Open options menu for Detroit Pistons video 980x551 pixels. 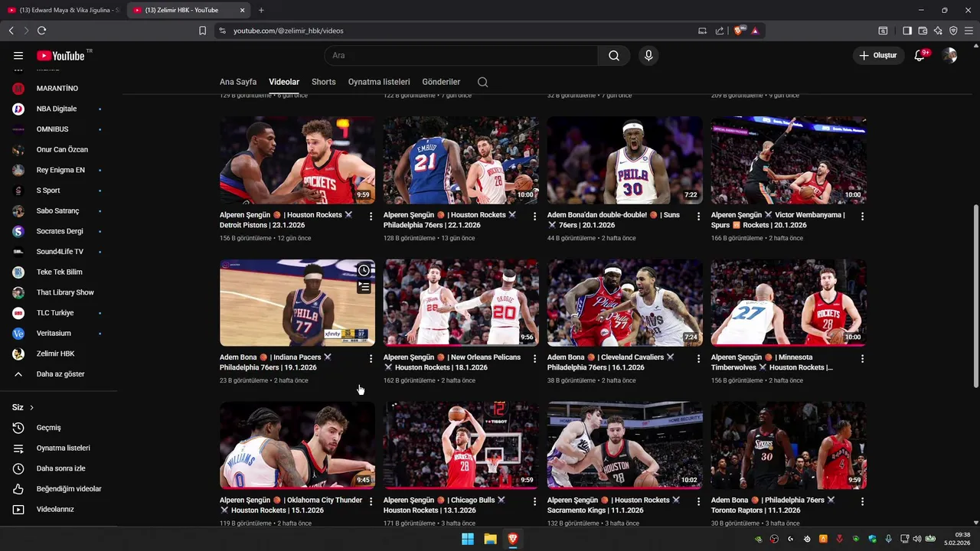click(371, 217)
